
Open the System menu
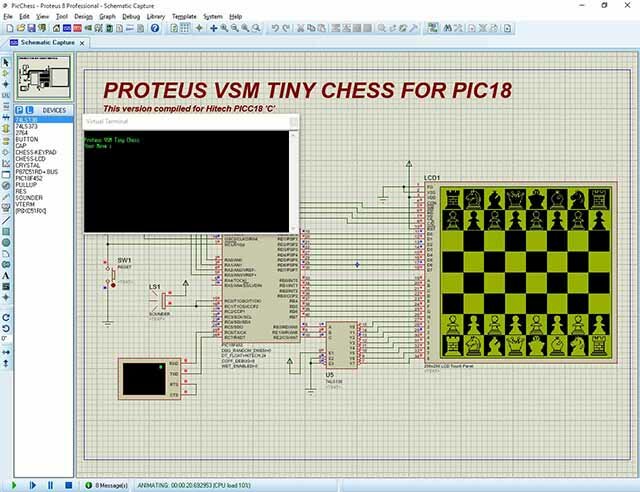click(213, 16)
